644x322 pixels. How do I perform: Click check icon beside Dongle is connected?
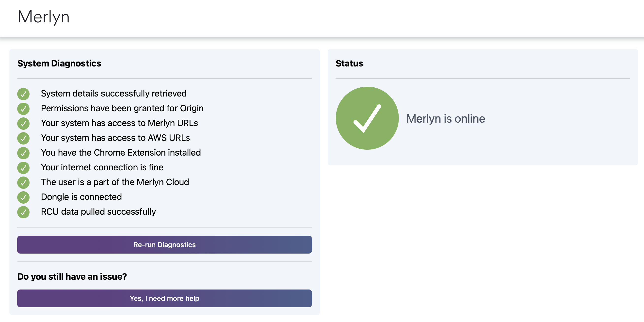(x=23, y=197)
